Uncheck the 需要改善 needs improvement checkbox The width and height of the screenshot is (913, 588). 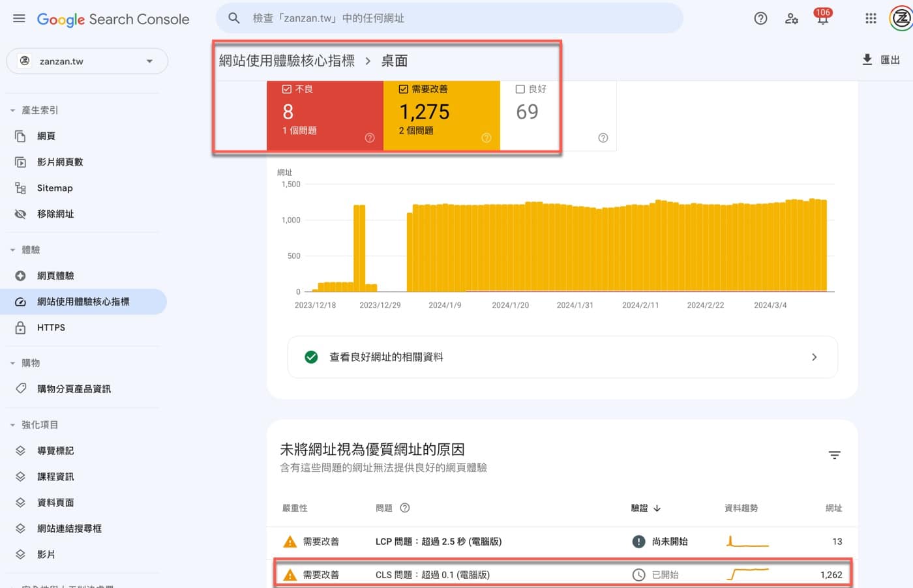pos(404,89)
